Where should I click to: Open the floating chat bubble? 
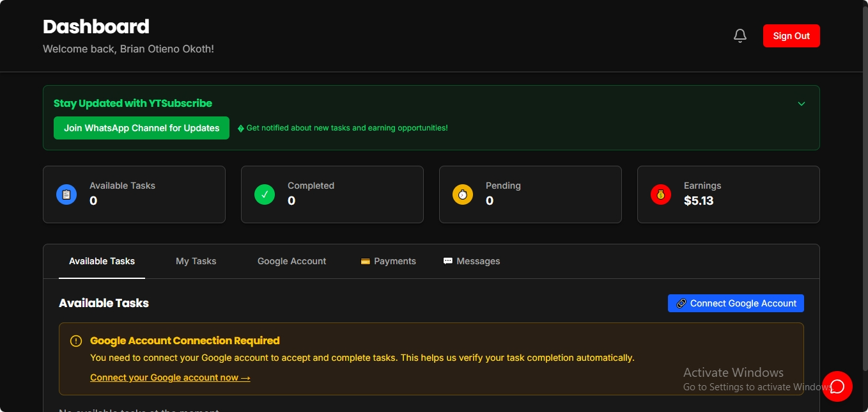(x=837, y=386)
